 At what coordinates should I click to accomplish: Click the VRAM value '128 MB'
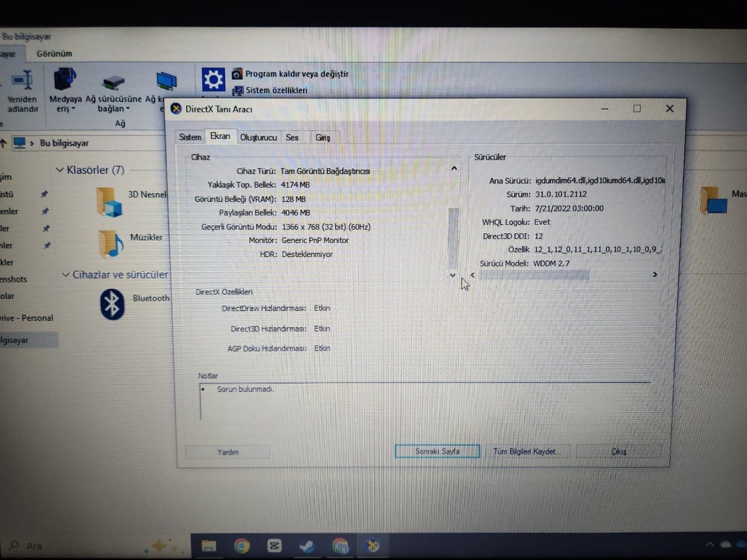(294, 199)
